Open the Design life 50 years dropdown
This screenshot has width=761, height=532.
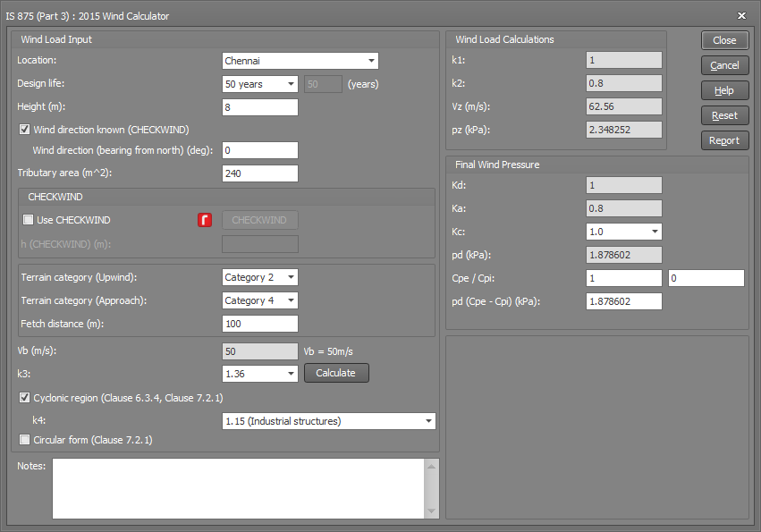pyautogui.click(x=260, y=84)
